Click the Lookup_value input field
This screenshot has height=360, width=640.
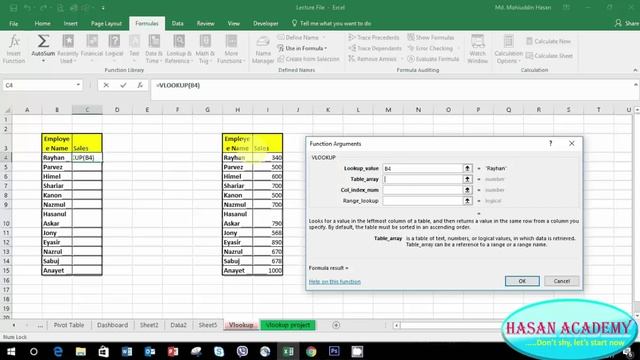tap(422, 168)
